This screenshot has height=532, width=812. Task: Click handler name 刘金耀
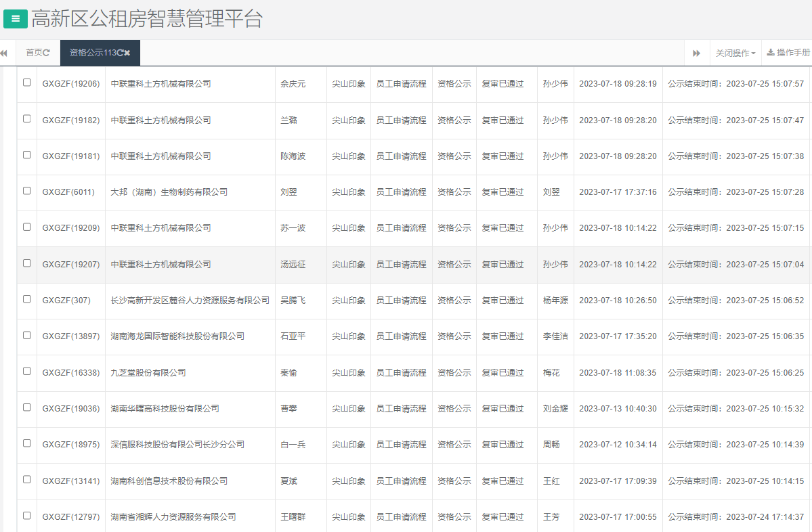point(555,409)
